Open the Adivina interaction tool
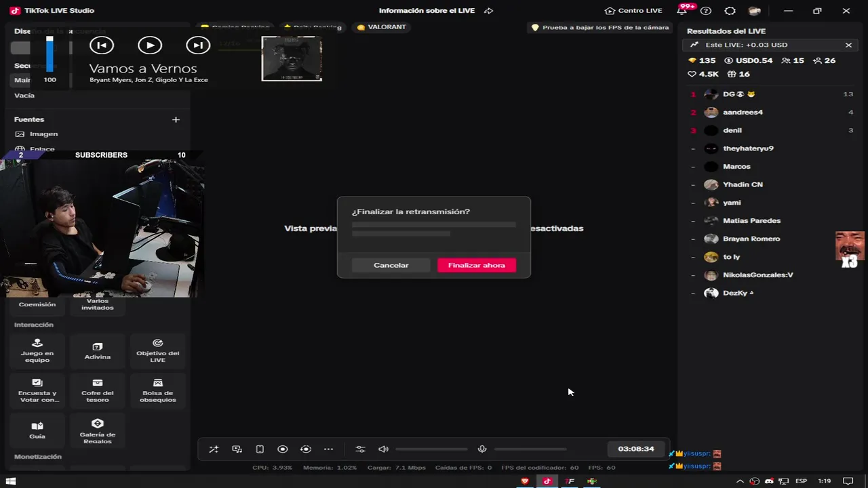 click(98, 352)
